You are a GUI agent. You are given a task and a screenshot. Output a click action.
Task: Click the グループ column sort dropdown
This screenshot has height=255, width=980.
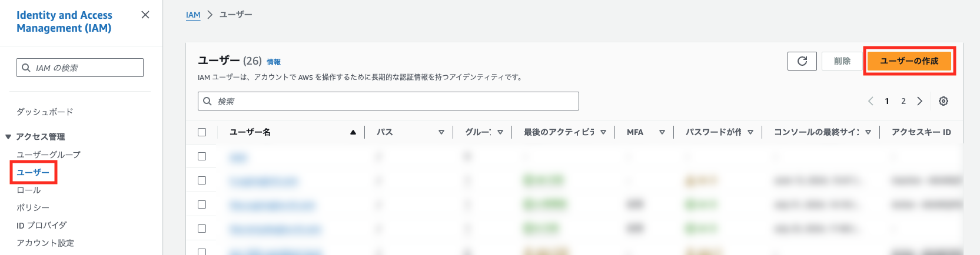click(x=500, y=132)
